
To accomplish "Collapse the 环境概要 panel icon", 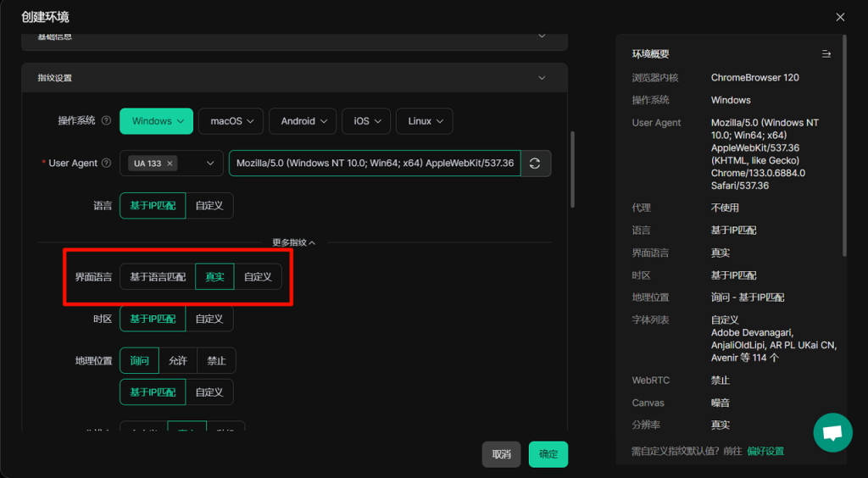I will (x=826, y=54).
